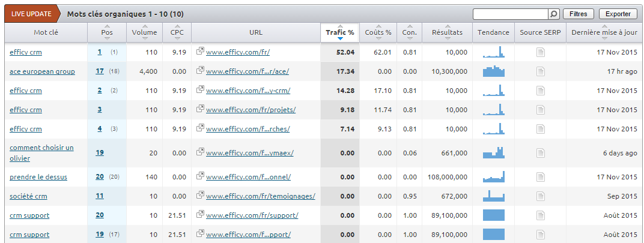
Task: View trend chart for société crm
Action: [x=494, y=196]
